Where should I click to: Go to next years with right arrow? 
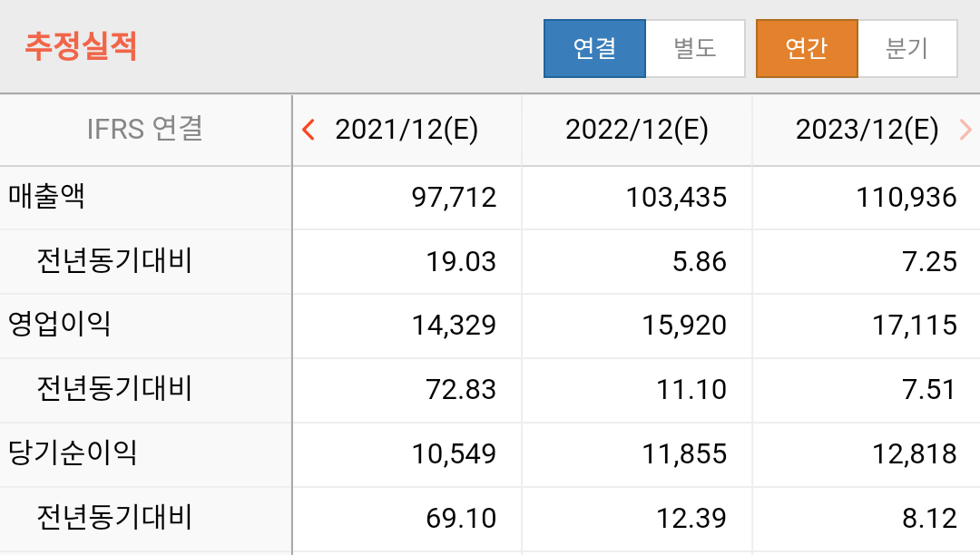965,130
